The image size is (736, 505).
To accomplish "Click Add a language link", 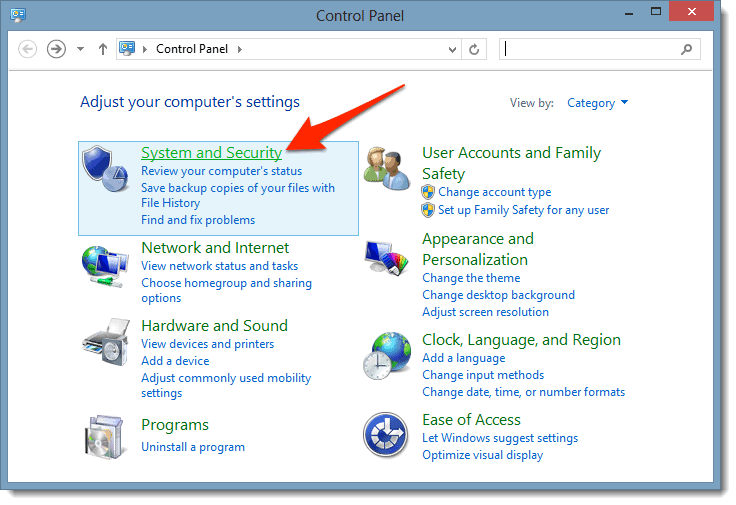I will point(464,358).
